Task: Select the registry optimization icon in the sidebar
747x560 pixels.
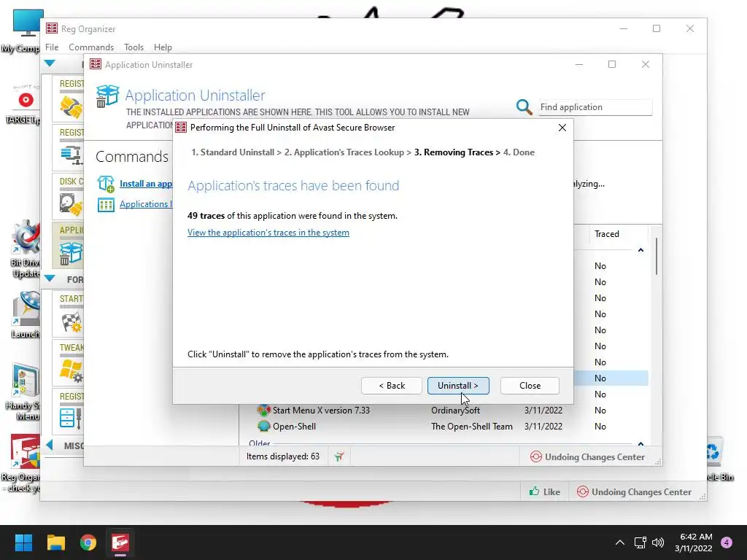Action: click(71, 155)
